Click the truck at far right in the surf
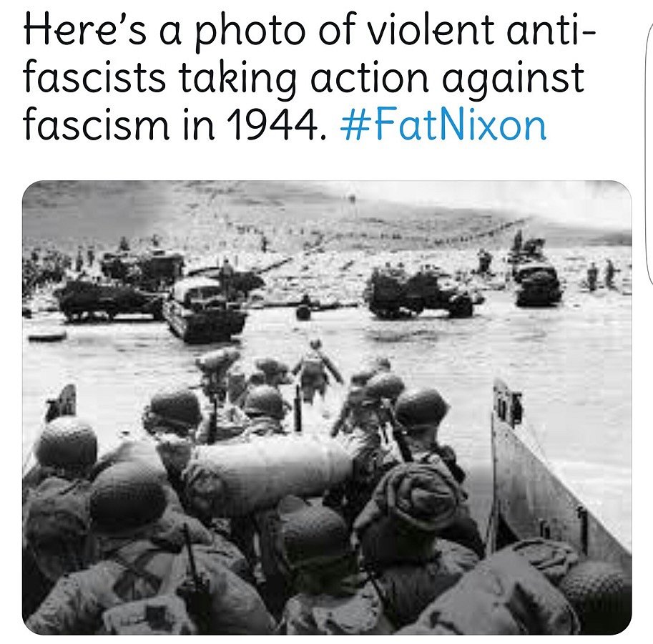The image size is (653, 644). (x=537, y=283)
